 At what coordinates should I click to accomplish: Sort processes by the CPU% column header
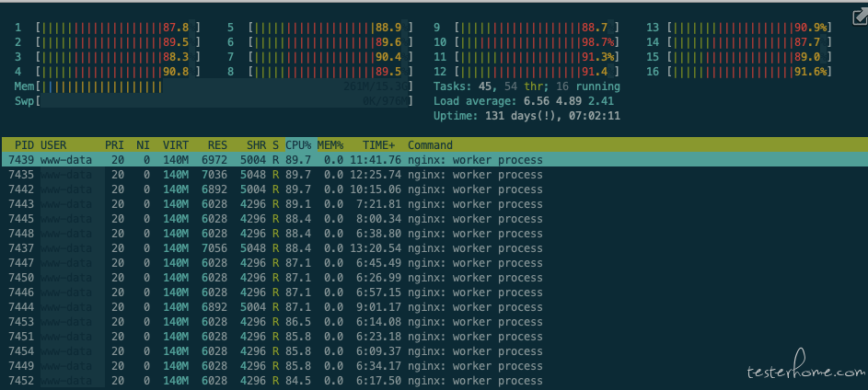coord(297,145)
